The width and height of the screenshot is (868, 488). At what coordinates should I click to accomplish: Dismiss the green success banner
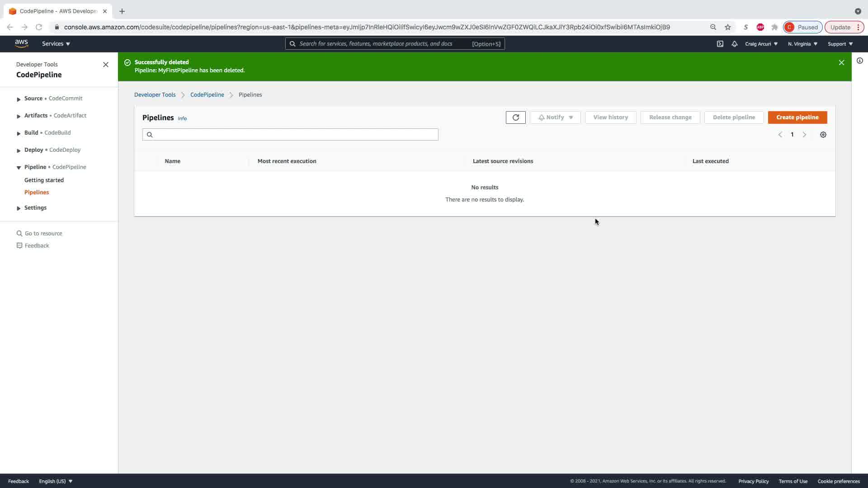tap(841, 63)
